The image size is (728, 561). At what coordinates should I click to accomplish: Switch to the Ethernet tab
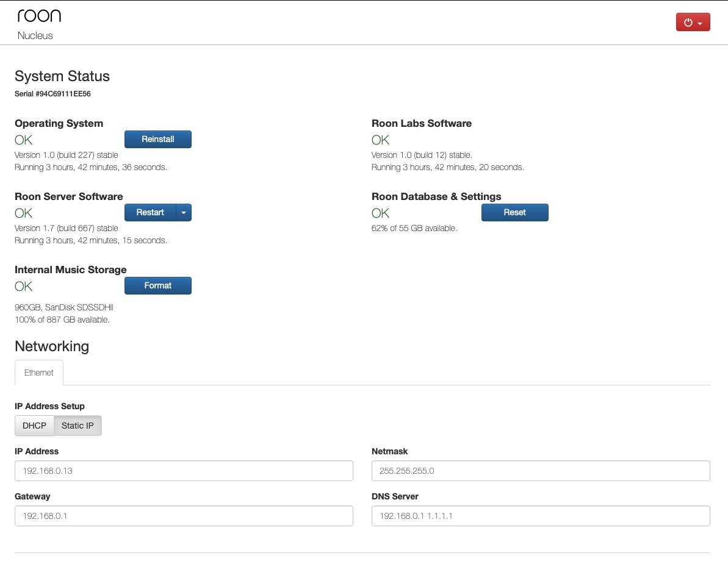pos(39,373)
